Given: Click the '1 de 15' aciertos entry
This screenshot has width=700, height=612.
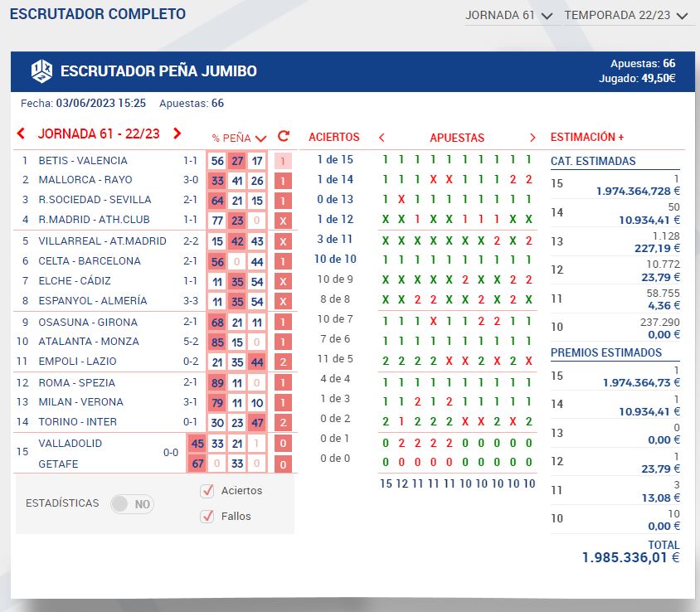Looking at the screenshot, I should (x=335, y=160).
